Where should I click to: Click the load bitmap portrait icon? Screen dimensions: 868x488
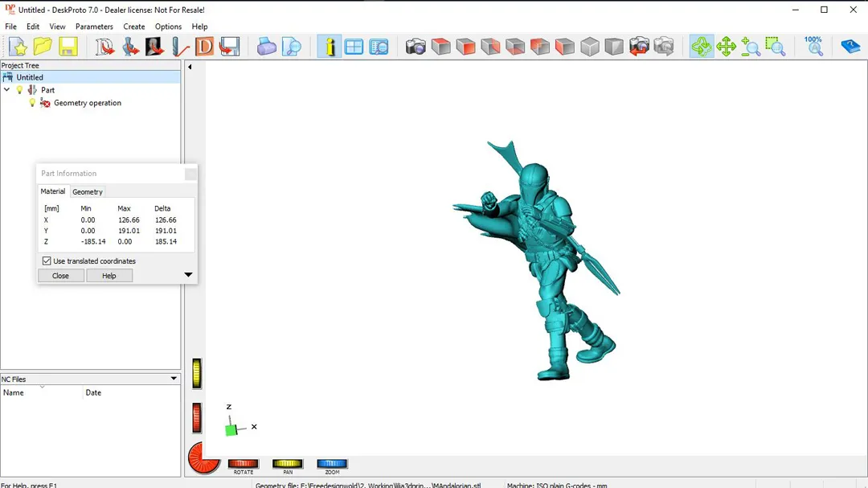pyautogui.click(x=155, y=47)
